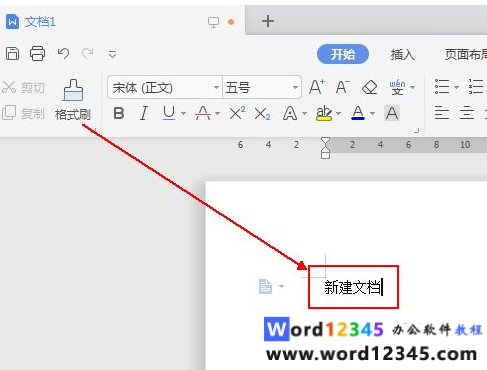This screenshot has height=370, width=487.
Task: Click the Save icon in quick toolbar
Action: coord(12,53)
